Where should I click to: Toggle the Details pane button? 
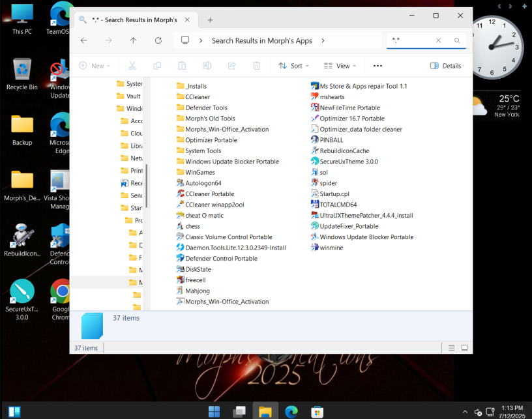tap(445, 66)
